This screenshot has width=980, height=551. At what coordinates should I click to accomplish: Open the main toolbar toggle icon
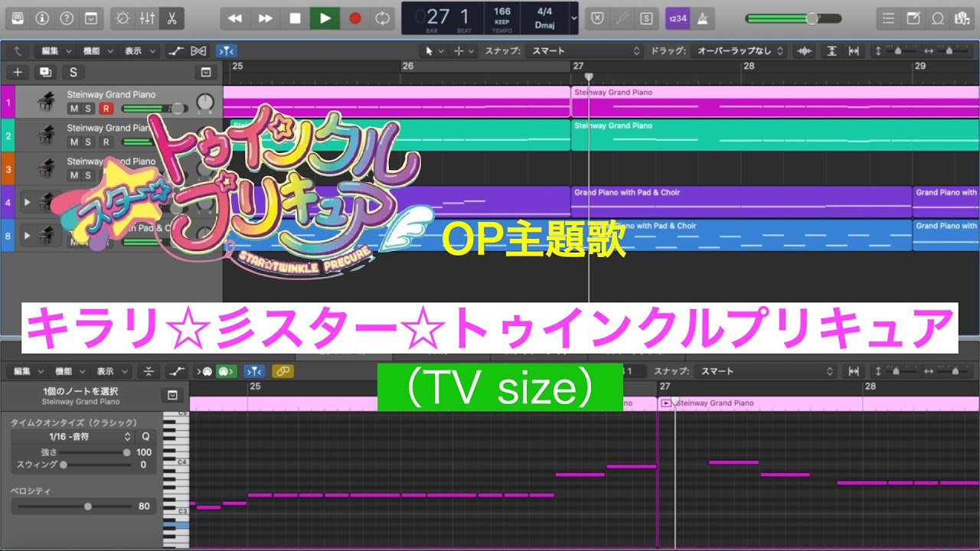tap(91, 18)
